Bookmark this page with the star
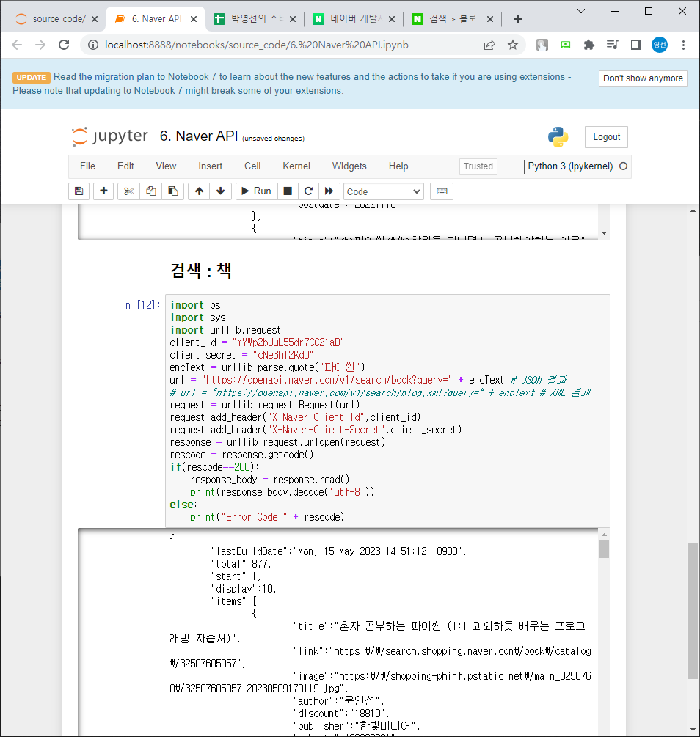Viewport: 700px width, 737px height. (513, 45)
